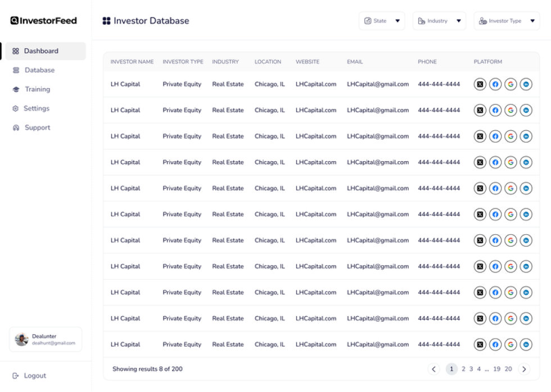
Task: Click the Logout icon in sidebar
Action: 16,376
